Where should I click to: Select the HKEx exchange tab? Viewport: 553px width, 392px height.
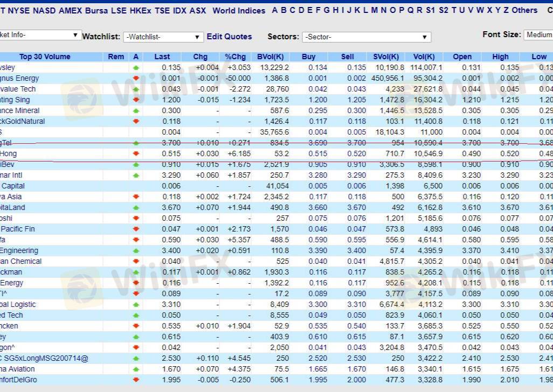pyautogui.click(x=140, y=11)
